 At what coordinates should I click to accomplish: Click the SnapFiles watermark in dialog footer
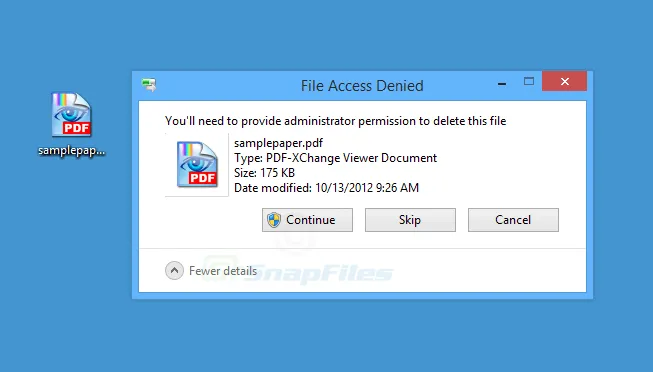tap(319, 273)
